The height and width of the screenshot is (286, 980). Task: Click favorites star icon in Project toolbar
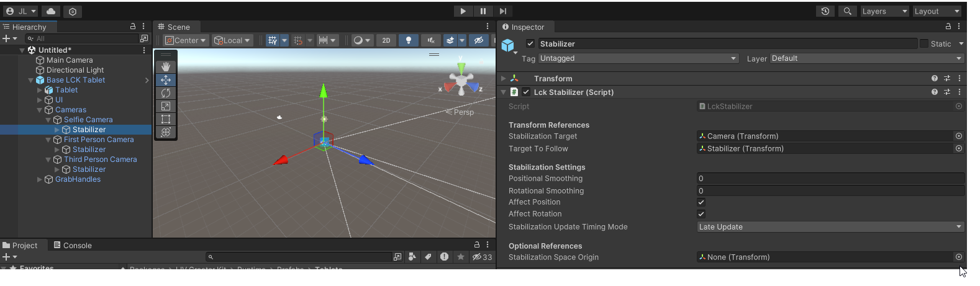(x=460, y=257)
